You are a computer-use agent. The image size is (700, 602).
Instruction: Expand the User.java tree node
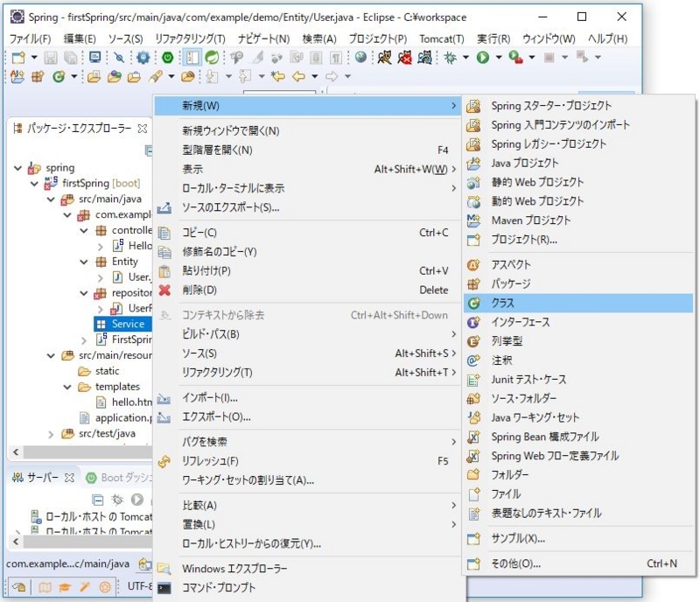tap(100, 277)
